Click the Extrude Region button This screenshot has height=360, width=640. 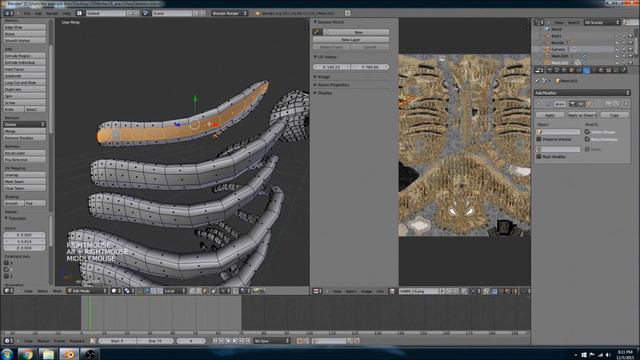(x=24, y=56)
